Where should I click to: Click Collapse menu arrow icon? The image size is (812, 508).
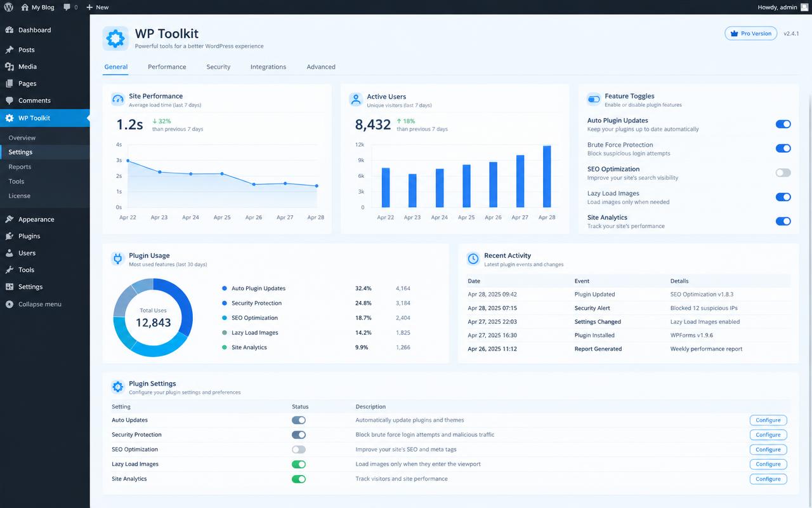pos(10,304)
